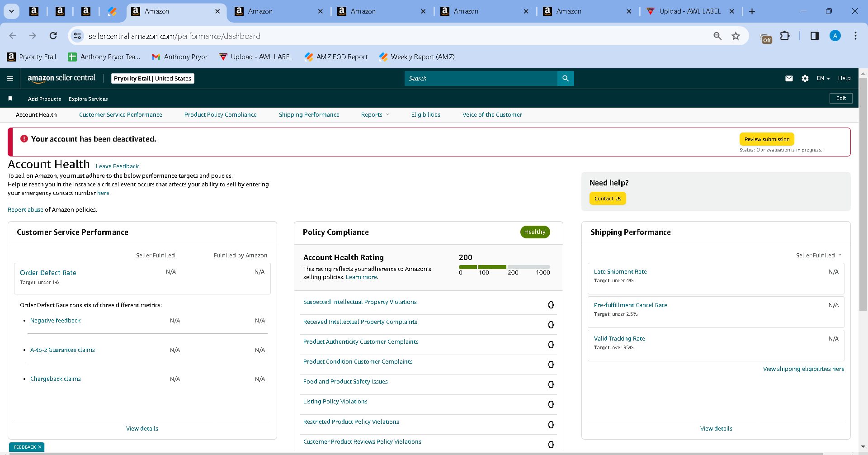
Task: Open the settings gear icon
Action: pos(805,78)
